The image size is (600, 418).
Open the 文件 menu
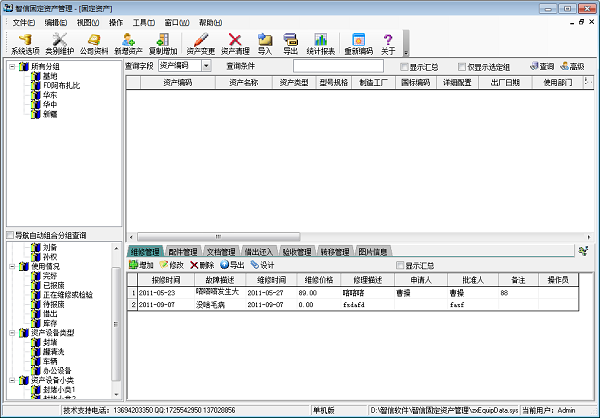coord(24,23)
